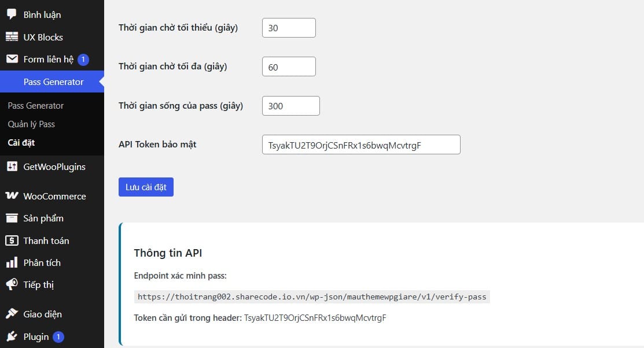Viewport: 644px width, 348px height.
Task: Select the Cài đặt submenu item
Action: click(21, 143)
